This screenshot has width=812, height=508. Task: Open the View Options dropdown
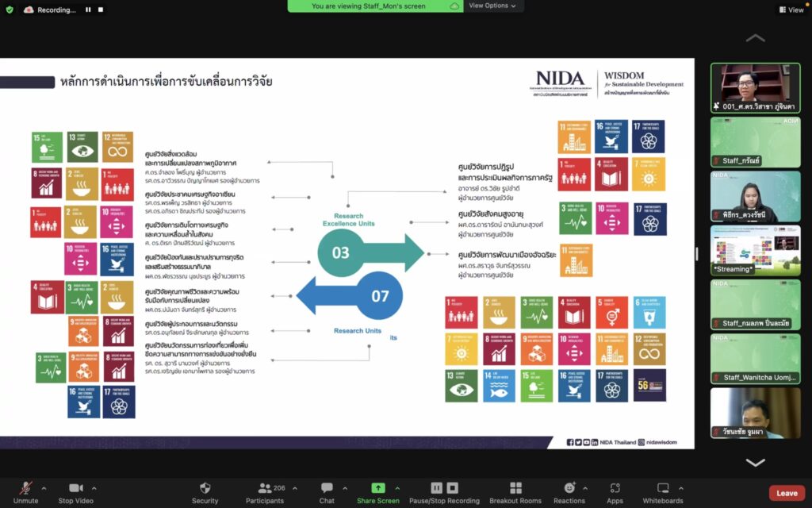[492, 6]
